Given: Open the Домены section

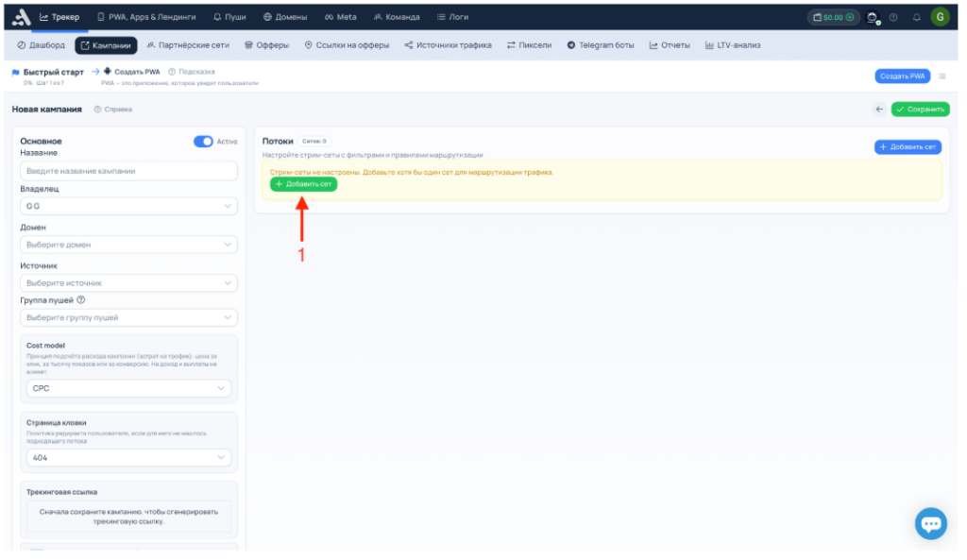Looking at the screenshot, I should click(x=285, y=17).
